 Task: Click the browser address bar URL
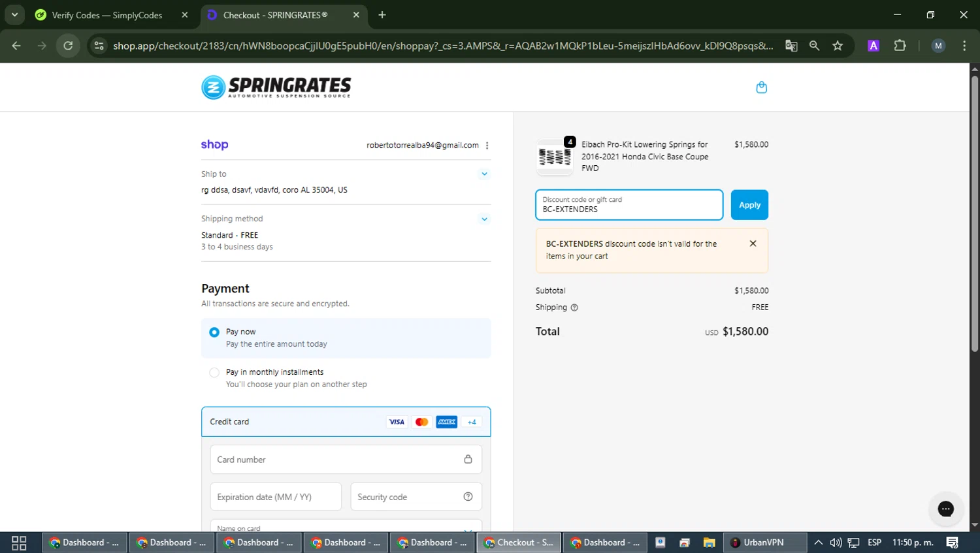pos(442,46)
